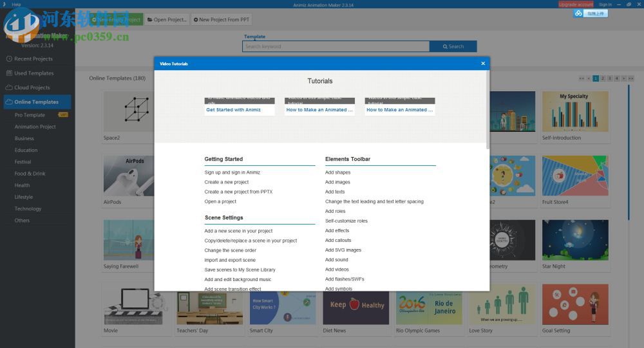
Task: Open 'Create a new project from PPTX' tutorial
Action: [238, 192]
